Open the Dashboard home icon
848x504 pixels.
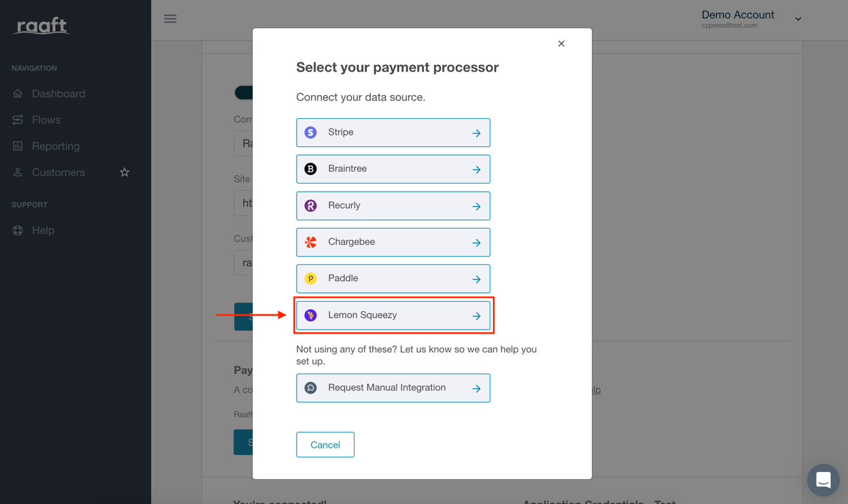(18, 94)
